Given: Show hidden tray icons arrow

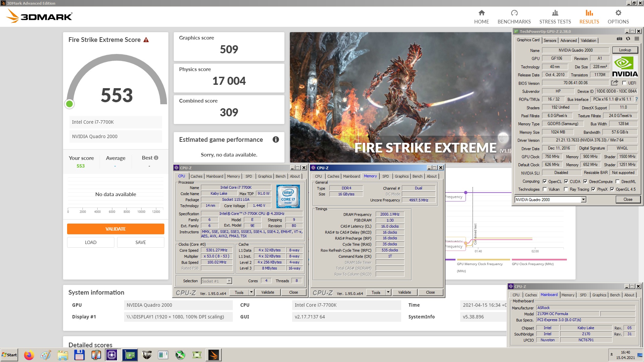Looking at the screenshot, I should click(x=611, y=354).
